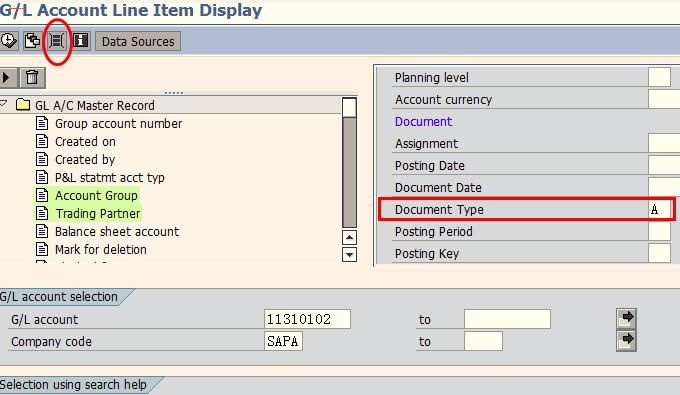Click document icon beside P&L statmt acct typ

42,177
